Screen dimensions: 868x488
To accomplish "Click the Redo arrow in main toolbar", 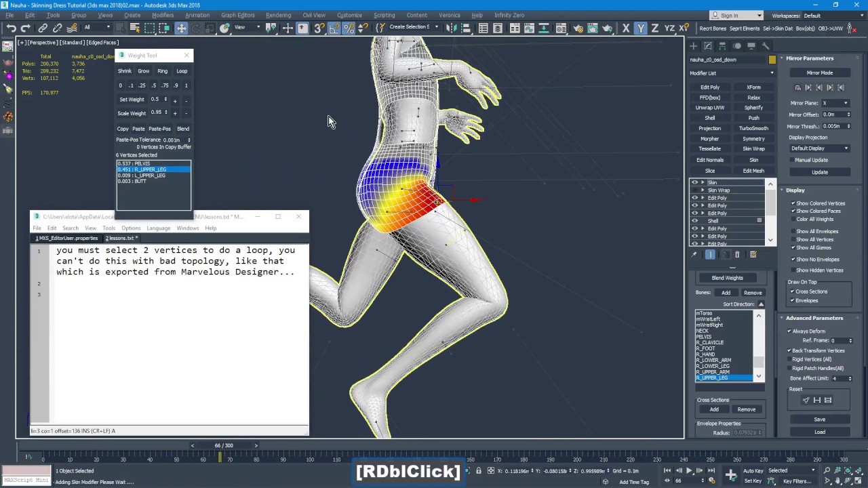I will [26, 28].
